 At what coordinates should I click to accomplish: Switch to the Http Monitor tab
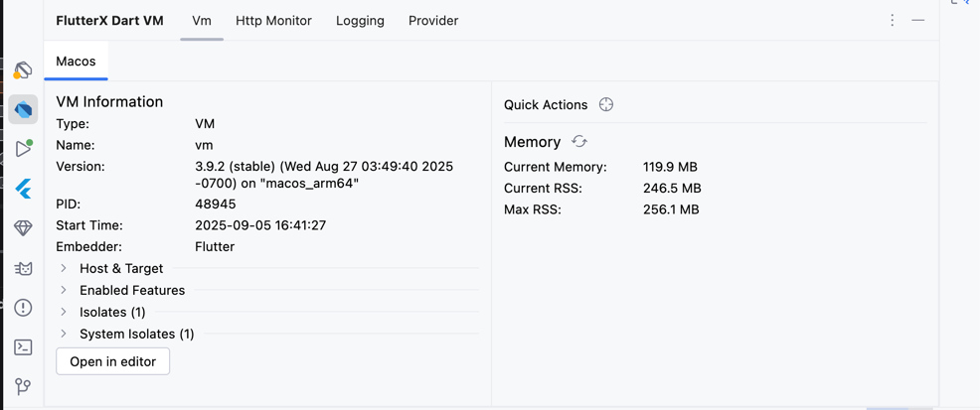(x=273, y=20)
